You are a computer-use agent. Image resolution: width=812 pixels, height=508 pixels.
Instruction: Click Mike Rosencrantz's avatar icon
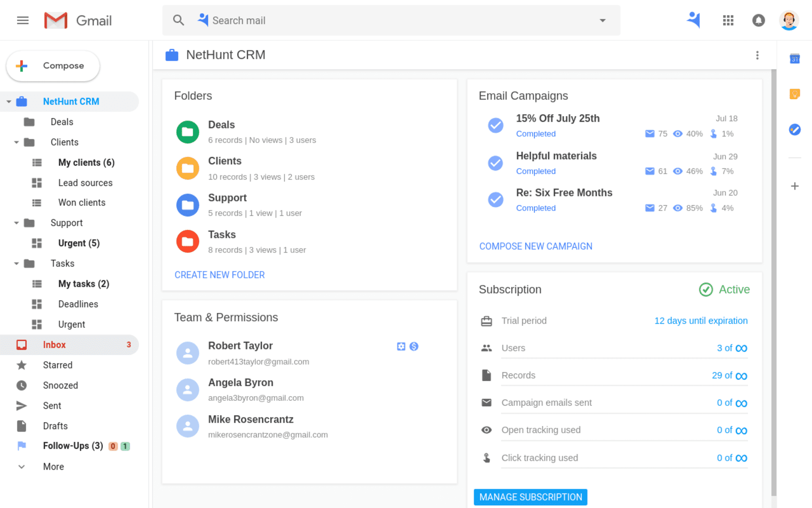click(187, 426)
